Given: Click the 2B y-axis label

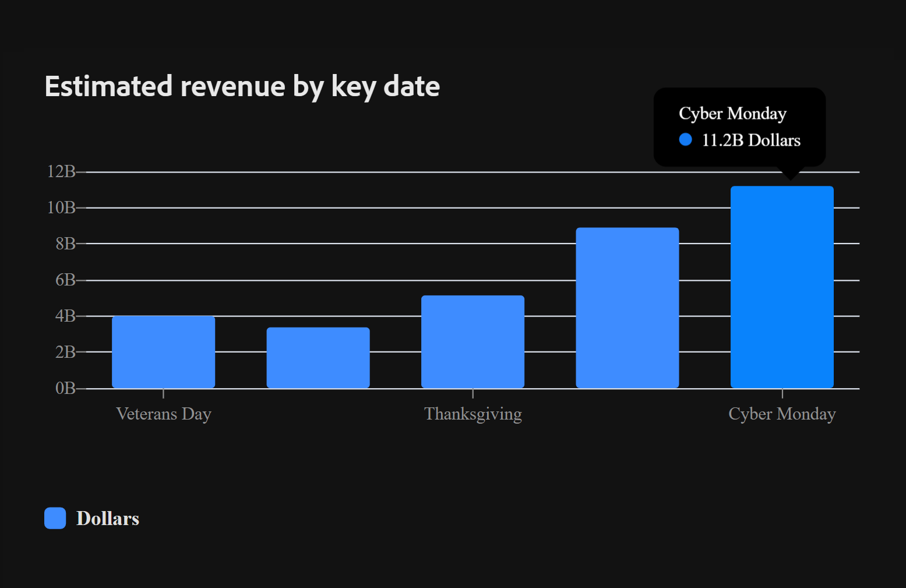Looking at the screenshot, I should coord(66,352).
